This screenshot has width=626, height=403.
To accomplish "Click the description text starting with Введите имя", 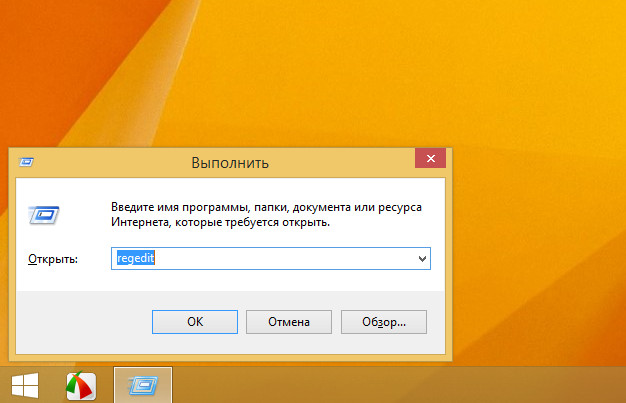I will (x=265, y=207).
